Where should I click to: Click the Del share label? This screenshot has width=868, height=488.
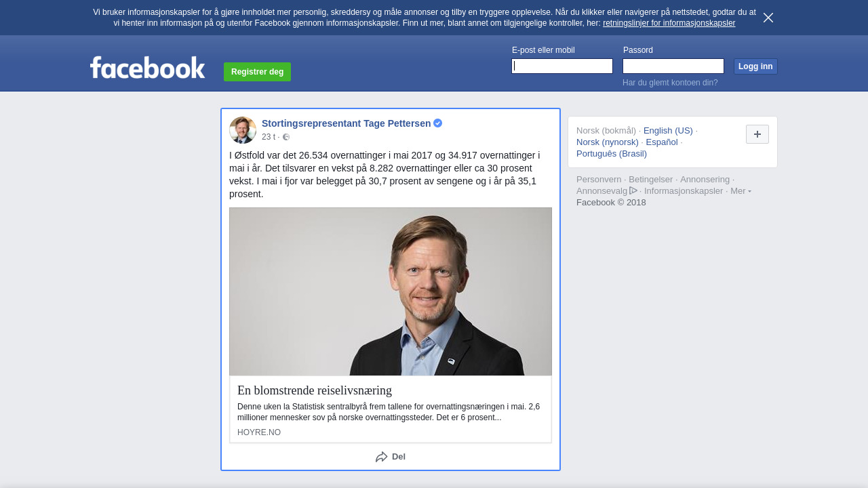(399, 457)
